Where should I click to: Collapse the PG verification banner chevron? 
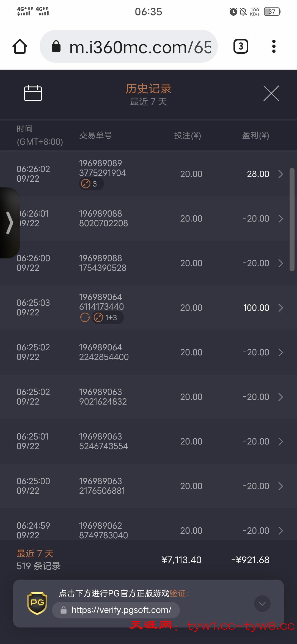(x=262, y=604)
